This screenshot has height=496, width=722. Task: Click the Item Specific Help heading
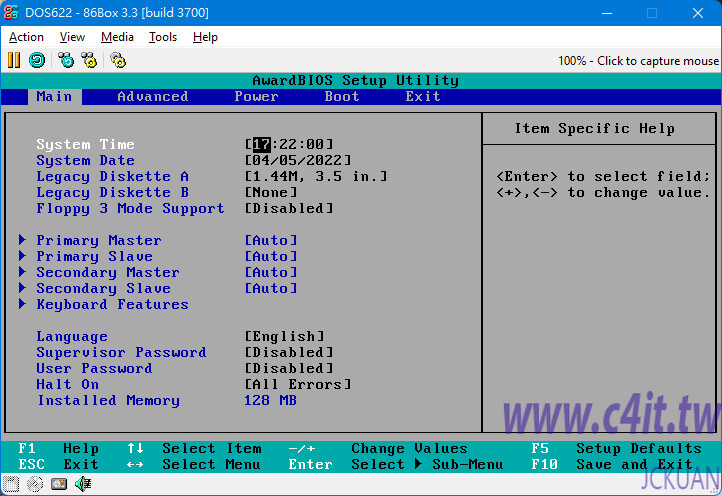pos(595,128)
